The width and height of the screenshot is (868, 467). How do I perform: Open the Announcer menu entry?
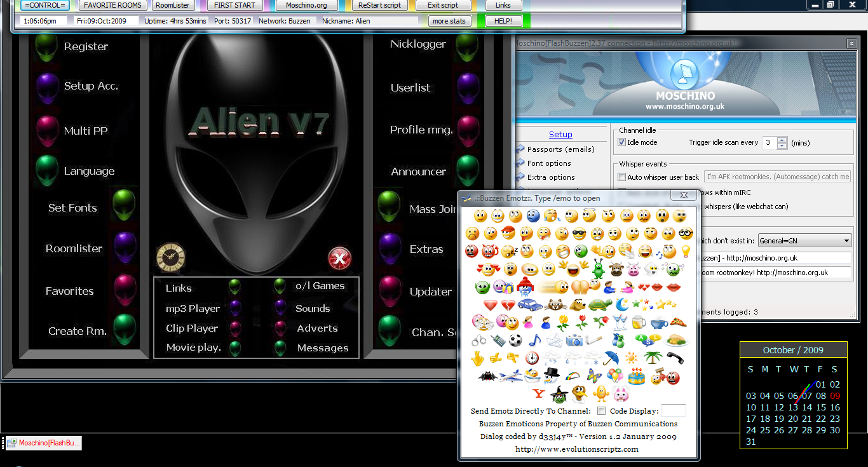pos(418,172)
